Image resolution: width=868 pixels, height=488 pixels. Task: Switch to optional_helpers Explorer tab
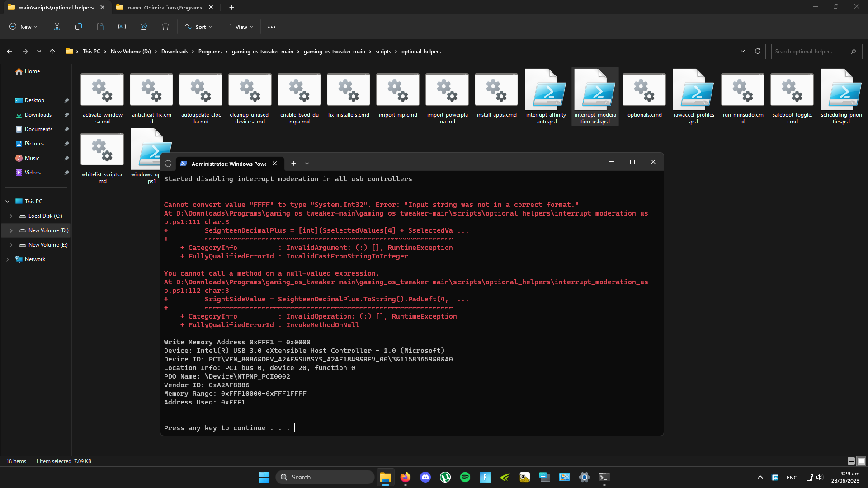(56, 7)
